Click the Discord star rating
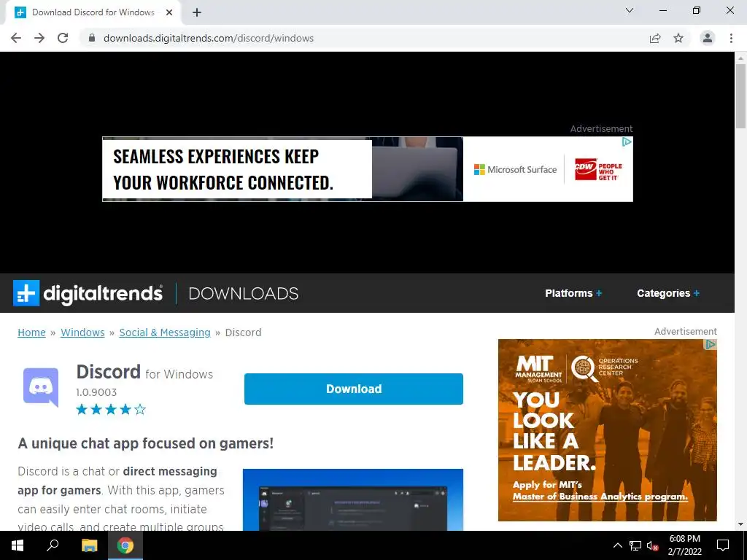Viewport: 747px width, 560px height. [111, 410]
